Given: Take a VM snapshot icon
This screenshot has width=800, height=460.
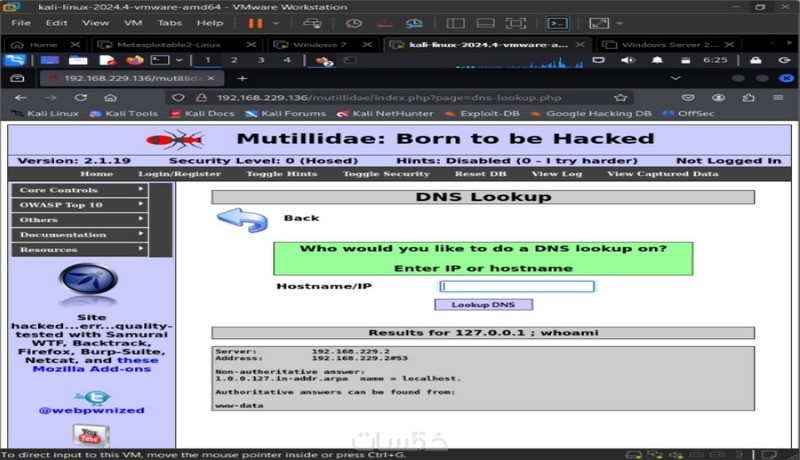Looking at the screenshot, I should point(354,23).
